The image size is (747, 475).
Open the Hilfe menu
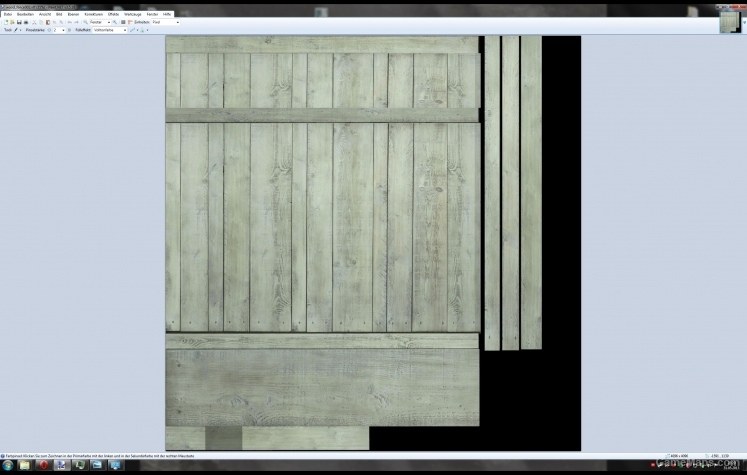tap(167, 14)
